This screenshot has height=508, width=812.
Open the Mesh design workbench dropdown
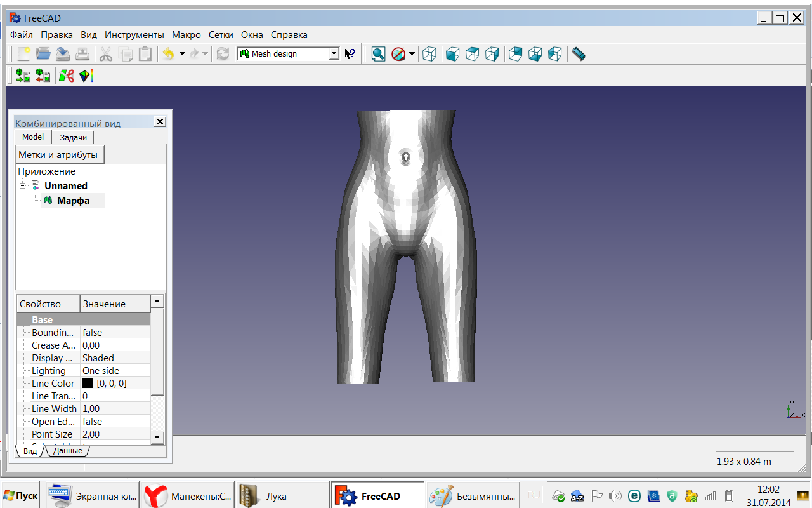[334, 54]
